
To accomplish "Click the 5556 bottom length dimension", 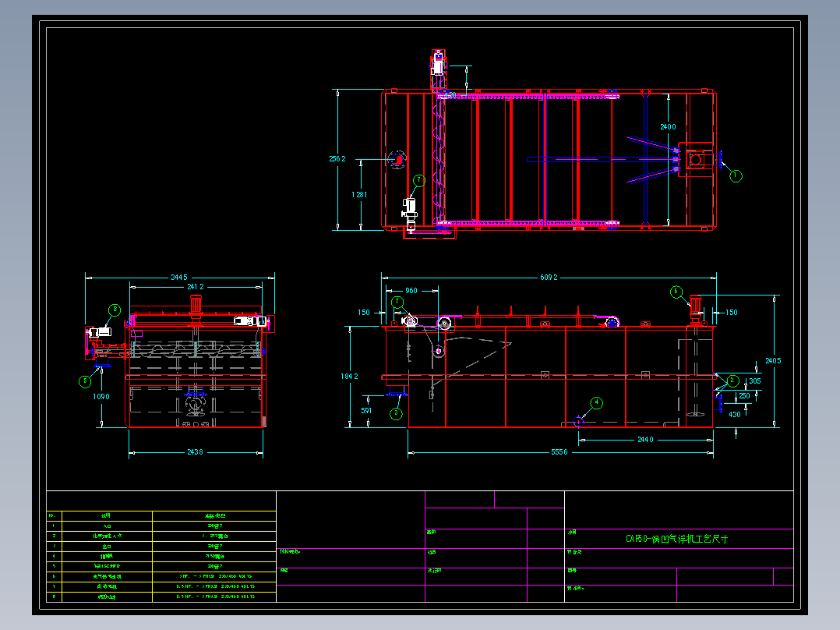I will coord(559,452).
